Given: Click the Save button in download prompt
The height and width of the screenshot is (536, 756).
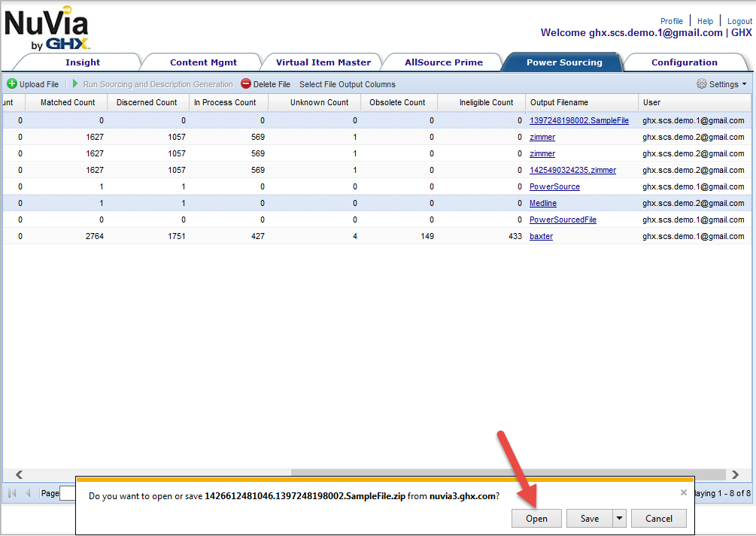Looking at the screenshot, I should tap(590, 519).
